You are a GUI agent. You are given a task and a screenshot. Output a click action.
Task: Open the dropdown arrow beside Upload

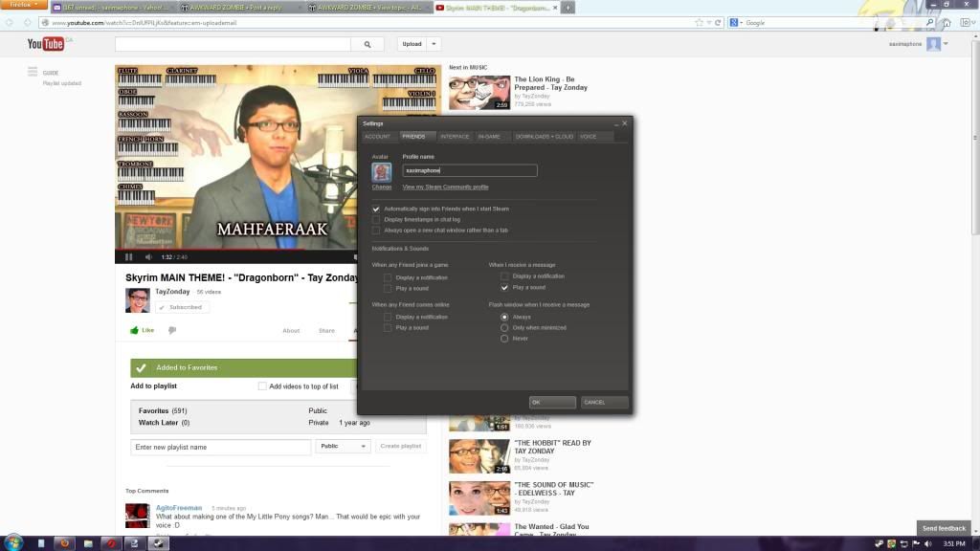pyautogui.click(x=434, y=44)
